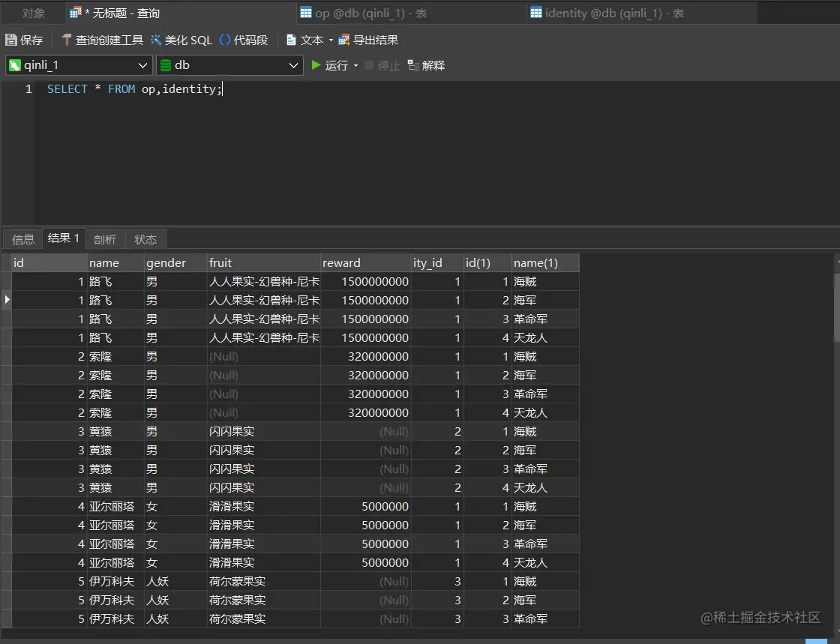Open the 剖析 tab
Screen dimensions: 840x644
[104, 239]
